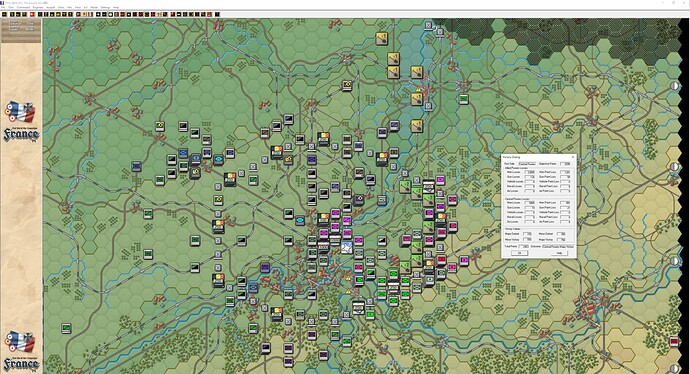The height and width of the screenshot is (374, 690).
Task: Click the Total Points field
Action: coord(524,246)
